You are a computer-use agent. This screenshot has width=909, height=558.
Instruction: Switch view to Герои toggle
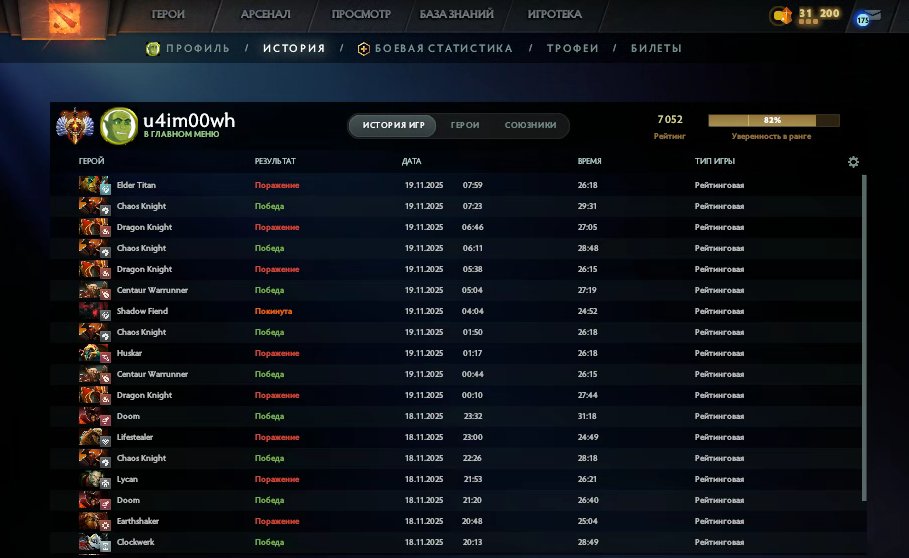(x=464, y=125)
